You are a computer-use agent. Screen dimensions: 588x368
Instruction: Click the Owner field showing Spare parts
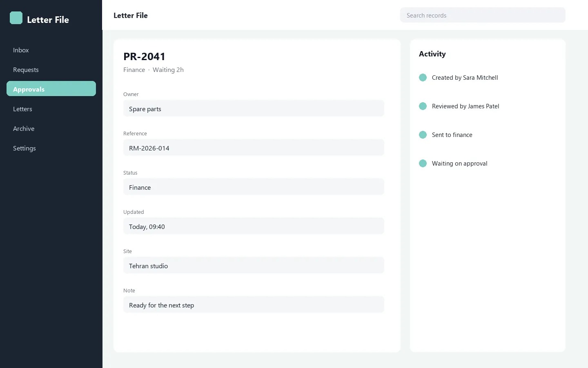pyautogui.click(x=254, y=108)
